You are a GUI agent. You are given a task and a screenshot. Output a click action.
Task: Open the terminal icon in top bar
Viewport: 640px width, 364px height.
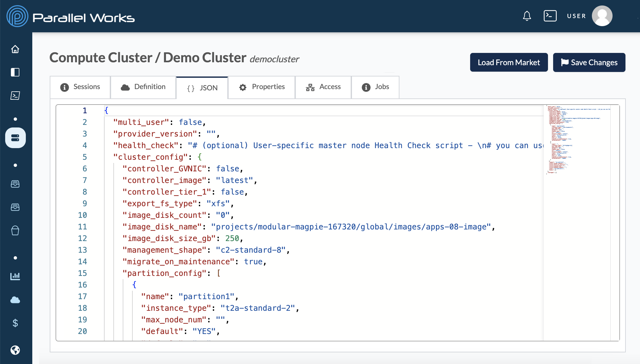click(x=550, y=16)
